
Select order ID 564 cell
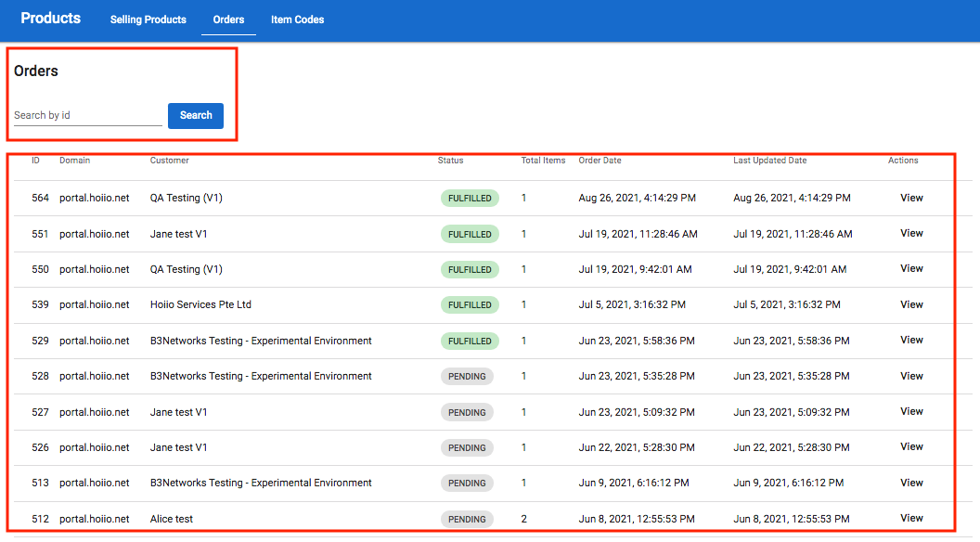click(40, 198)
